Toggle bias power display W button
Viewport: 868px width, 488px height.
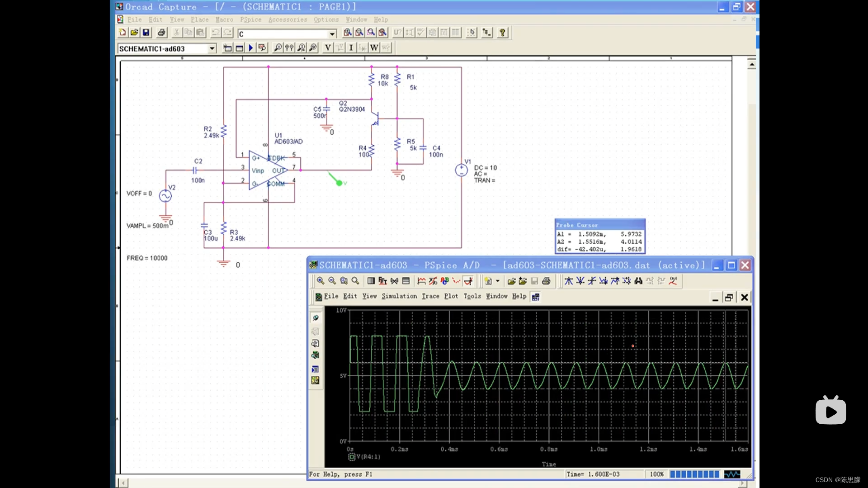[374, 48]
